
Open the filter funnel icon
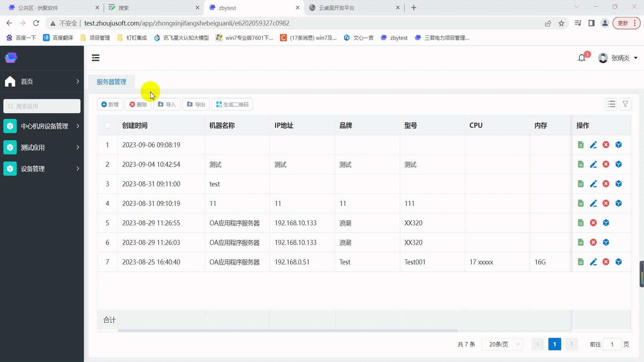click(x=625, y=104)
